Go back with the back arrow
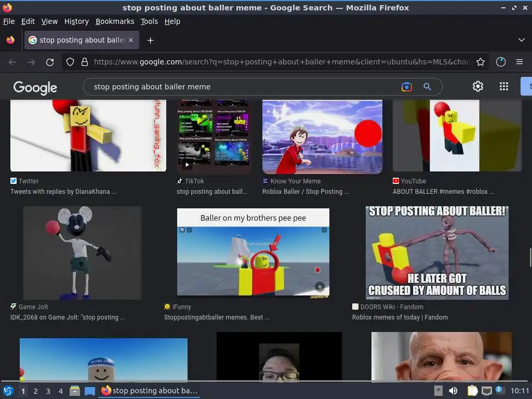532x399 pixels. click(x=12, y=62)
